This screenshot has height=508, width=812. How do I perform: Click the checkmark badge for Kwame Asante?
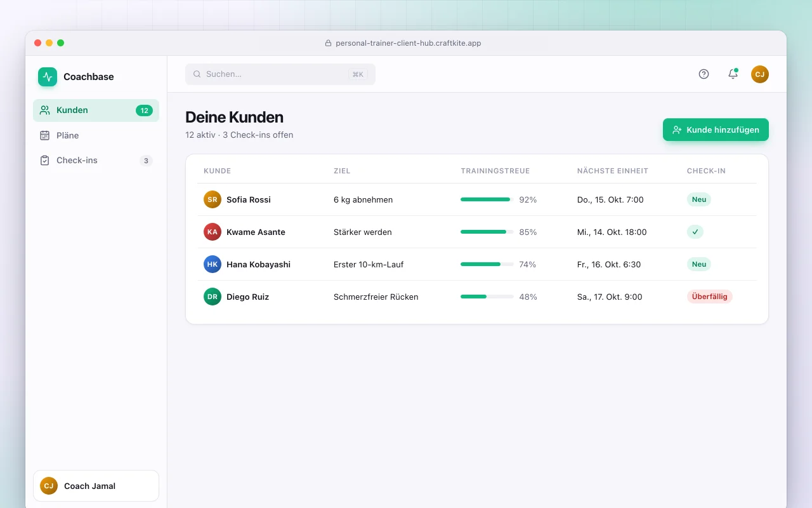click(x=695, y=232)
